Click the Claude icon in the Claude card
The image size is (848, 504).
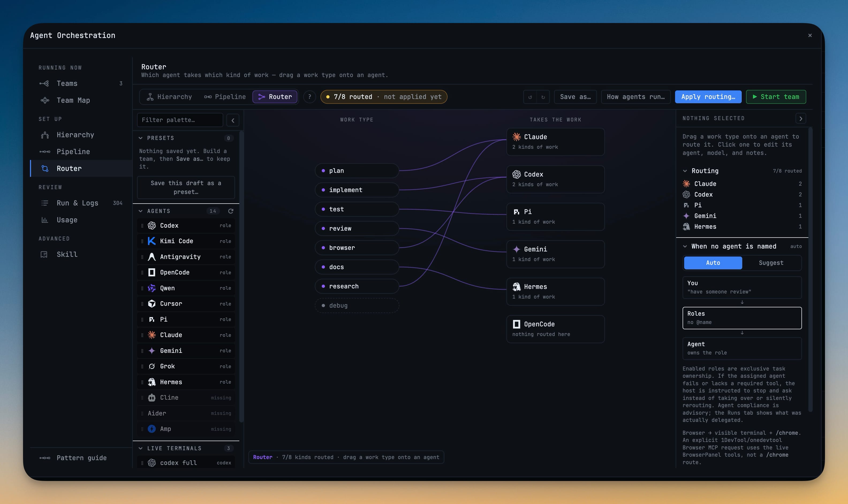coord(516,137)
